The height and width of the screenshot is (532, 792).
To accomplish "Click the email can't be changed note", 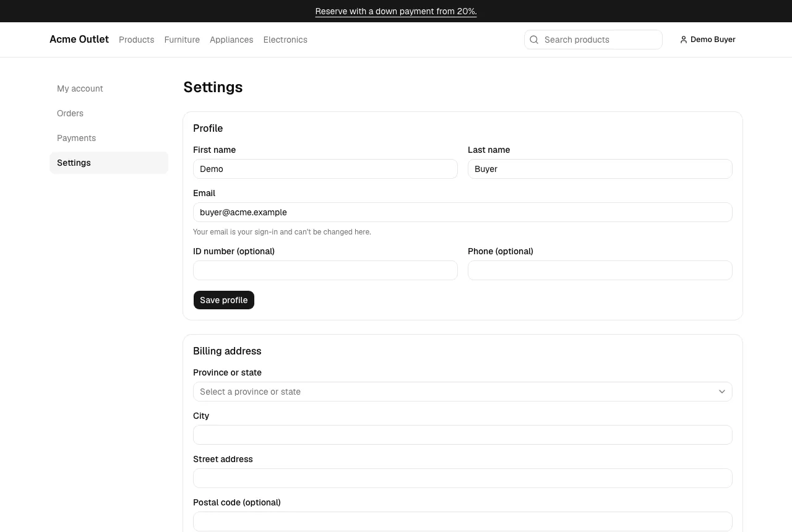I will [282, 232].
